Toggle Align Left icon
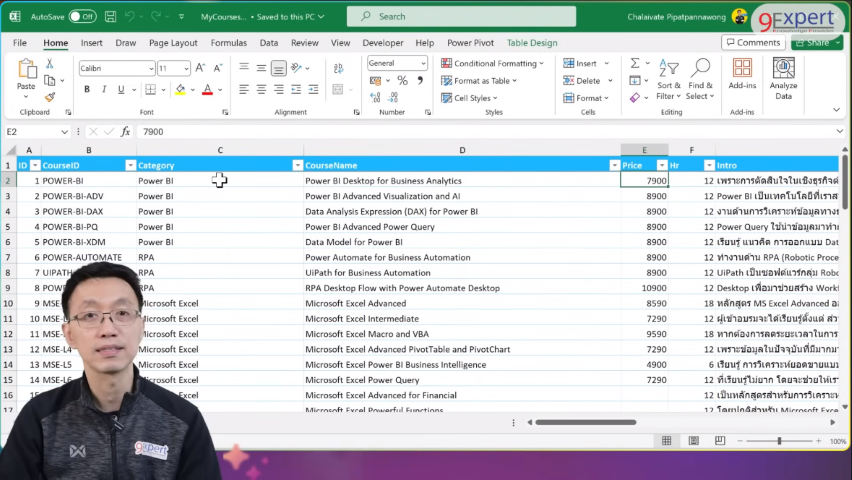 coord(244,89)
